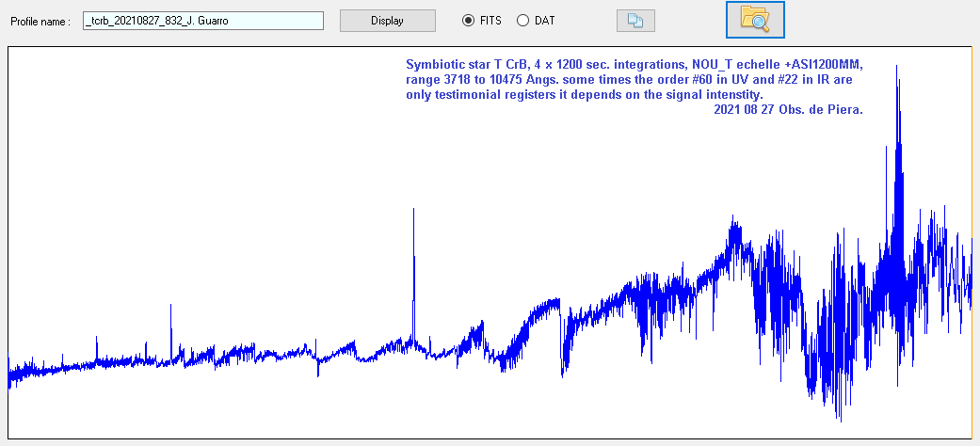Screen dimensions: 980x446
Task: Click the small emission peak left of center
Action: coord(170,307)
